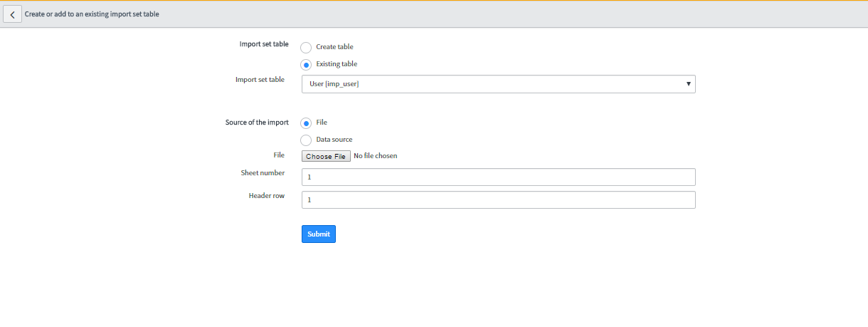Click the "Source of the import" label

(257, 123)
